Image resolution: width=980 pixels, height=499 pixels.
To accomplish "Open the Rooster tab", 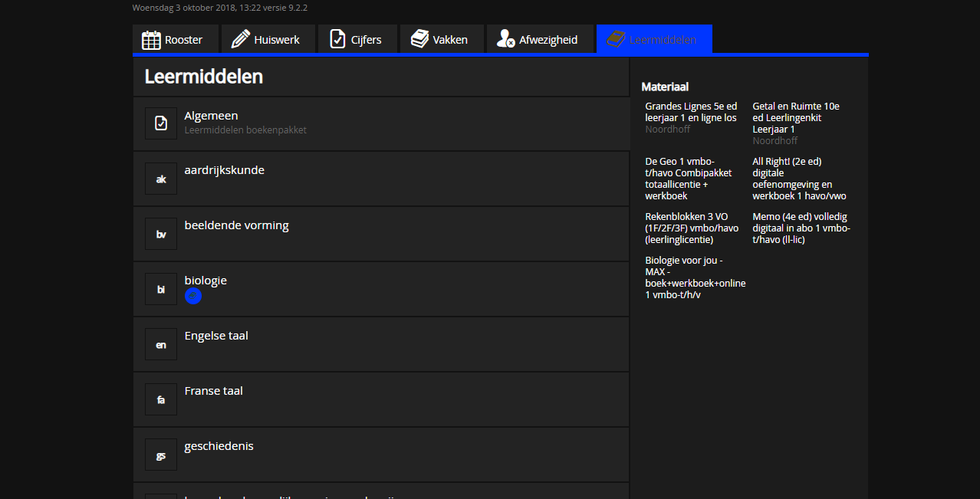I will point(176,39).
